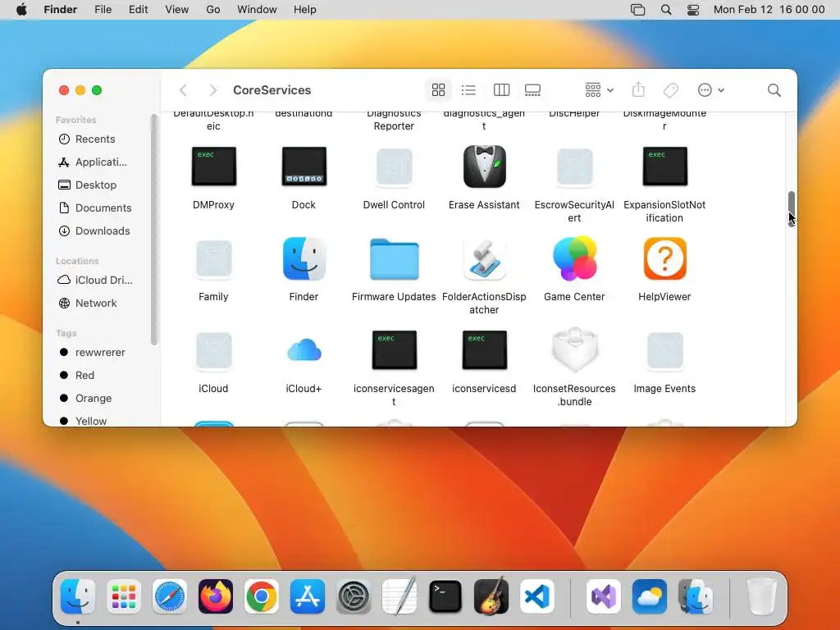
Task: Open the Edit menu
Action: [x=138, y=10]
